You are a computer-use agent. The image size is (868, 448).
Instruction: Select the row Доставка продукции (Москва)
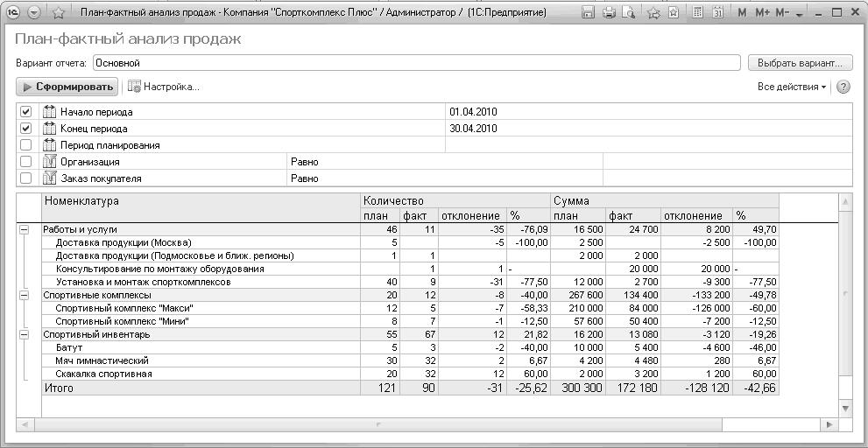tap(410, 242)
